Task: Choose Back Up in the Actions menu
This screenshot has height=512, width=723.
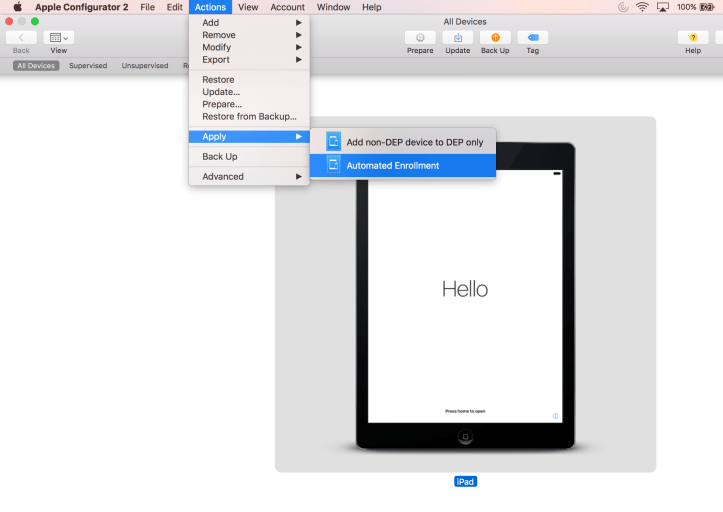Action: point(249,156)
